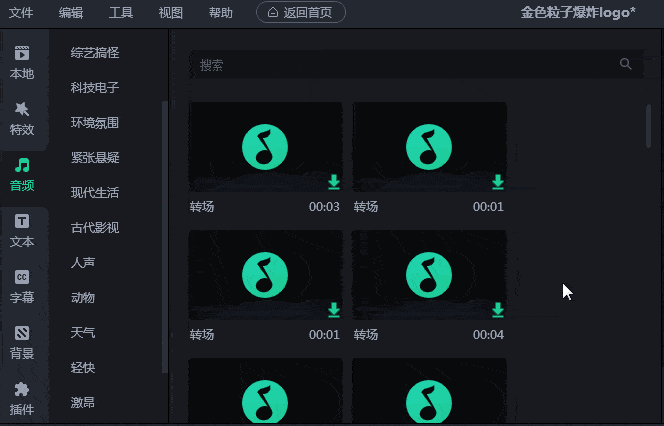Select the 人声 audio category
Image resolution: width=664 pixels, height=426 pixels.
pos(83,263)
